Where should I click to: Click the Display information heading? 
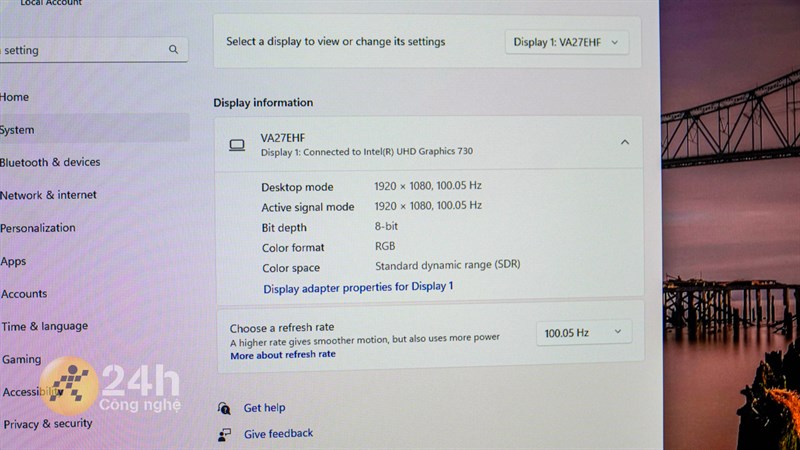tap(263, 103)
